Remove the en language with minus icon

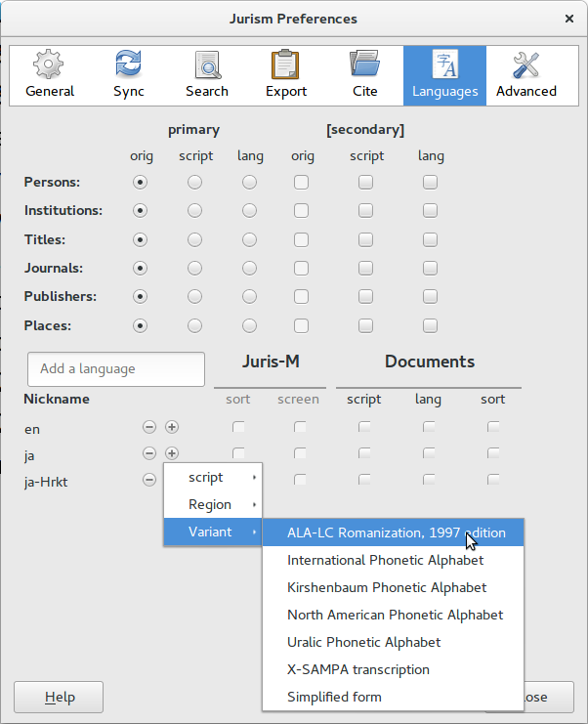point(149,427)
